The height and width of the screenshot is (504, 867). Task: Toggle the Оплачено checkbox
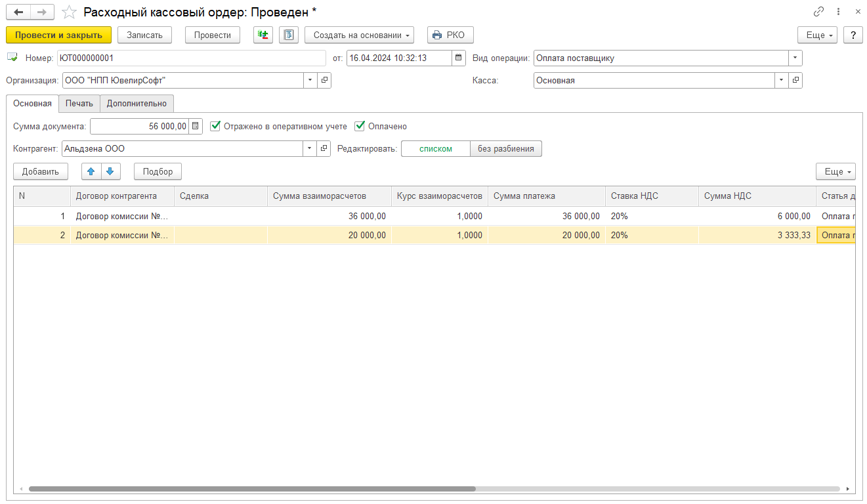tap(360, 126)
